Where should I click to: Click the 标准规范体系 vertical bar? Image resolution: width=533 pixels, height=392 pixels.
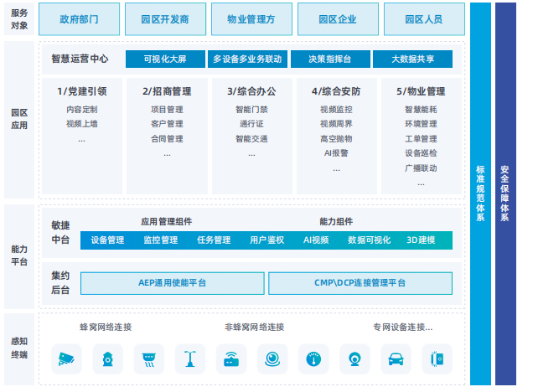[x=480, y=193]
